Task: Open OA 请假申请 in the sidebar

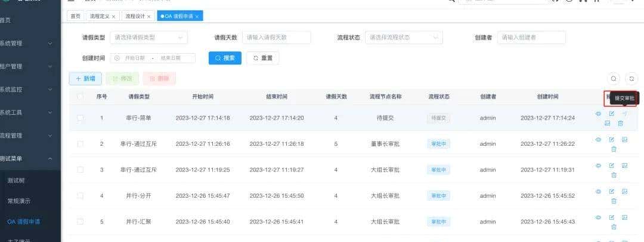Action: point(30,222)
